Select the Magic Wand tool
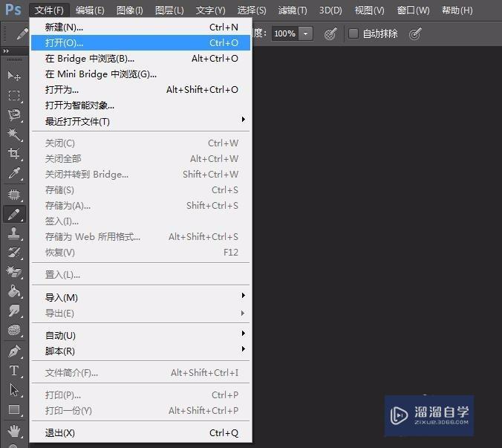The height and width of the screenshot is (448, 502). pos(14,134)
